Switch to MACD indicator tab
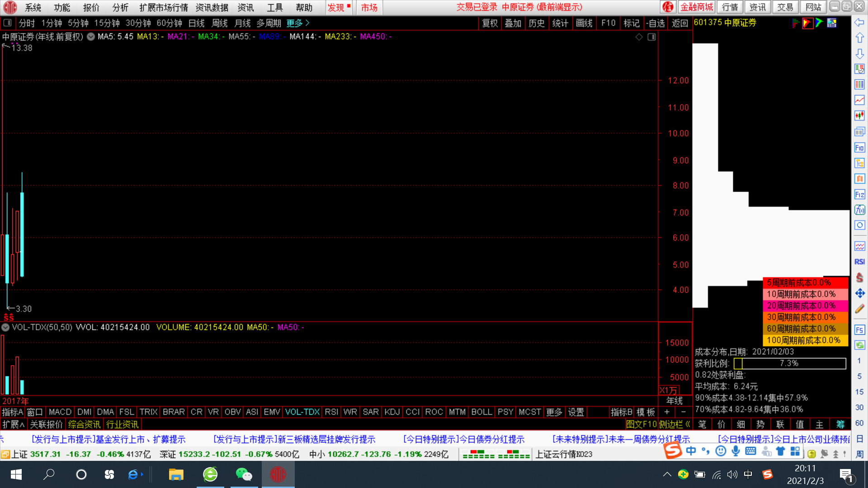 (60, 412)
